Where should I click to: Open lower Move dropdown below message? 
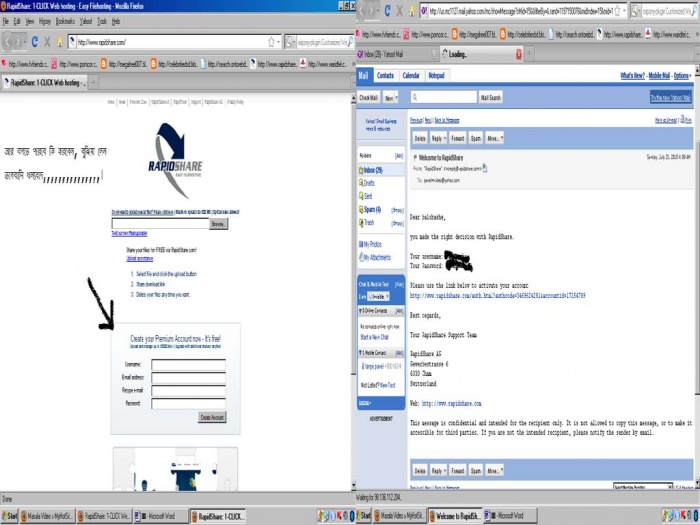[495, 471]
